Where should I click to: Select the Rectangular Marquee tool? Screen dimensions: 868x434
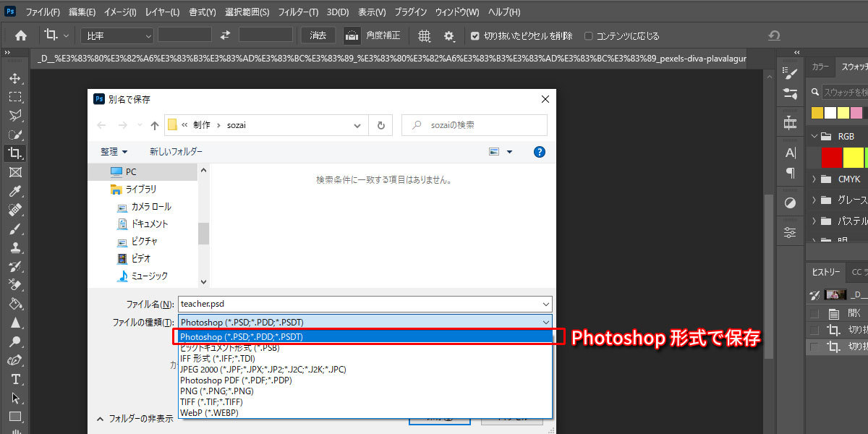point(14,96)
